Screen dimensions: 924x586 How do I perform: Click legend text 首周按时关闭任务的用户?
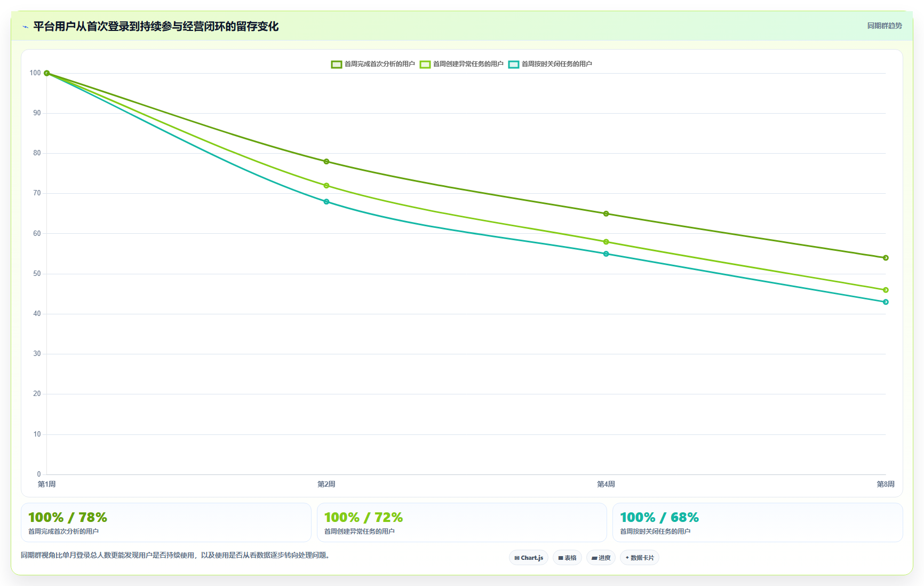[556, 64]
